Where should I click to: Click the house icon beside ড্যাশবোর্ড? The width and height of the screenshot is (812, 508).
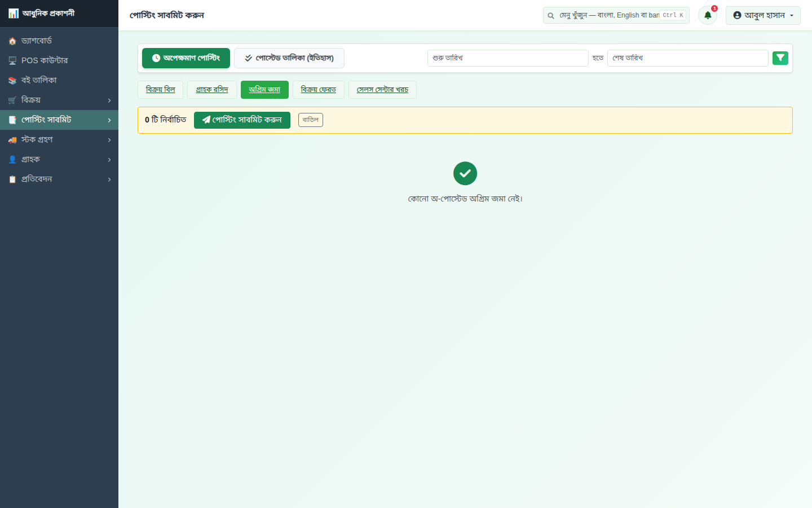click(12, 41)
